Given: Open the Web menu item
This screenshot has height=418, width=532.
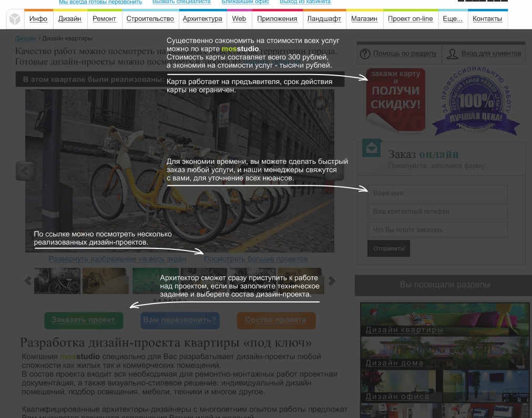Looking at the screenshot, I should click(x=239, y=19).
